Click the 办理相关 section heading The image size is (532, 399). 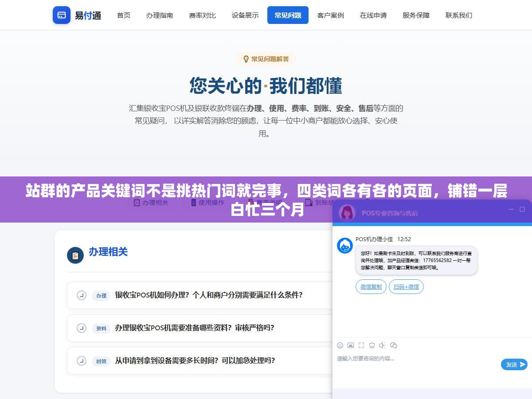click(x=108, y=252)
